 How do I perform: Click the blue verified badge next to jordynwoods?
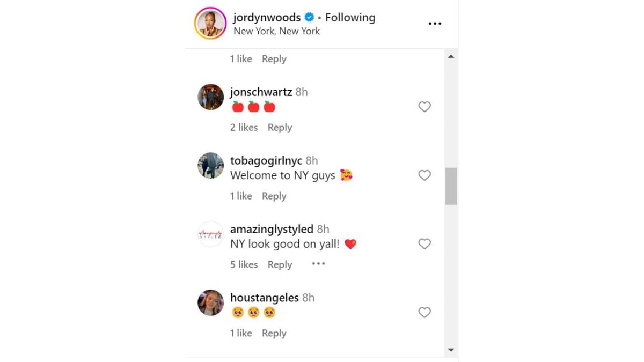pos(309,17)
